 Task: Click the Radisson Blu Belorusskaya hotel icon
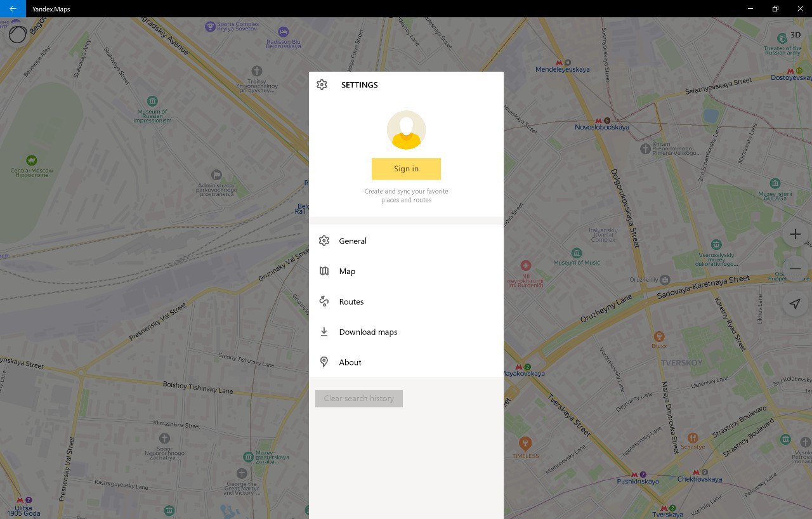[x=283, y=32]
